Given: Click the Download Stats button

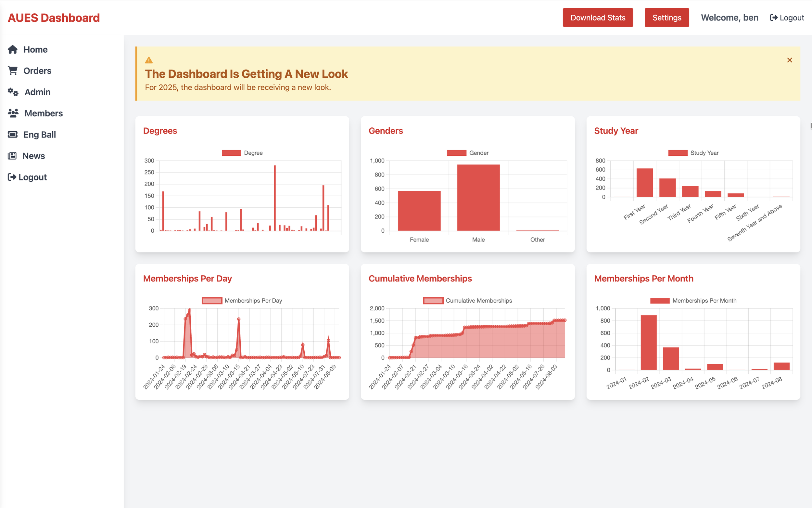Looking at the screenshot, I should coord(598,18).
